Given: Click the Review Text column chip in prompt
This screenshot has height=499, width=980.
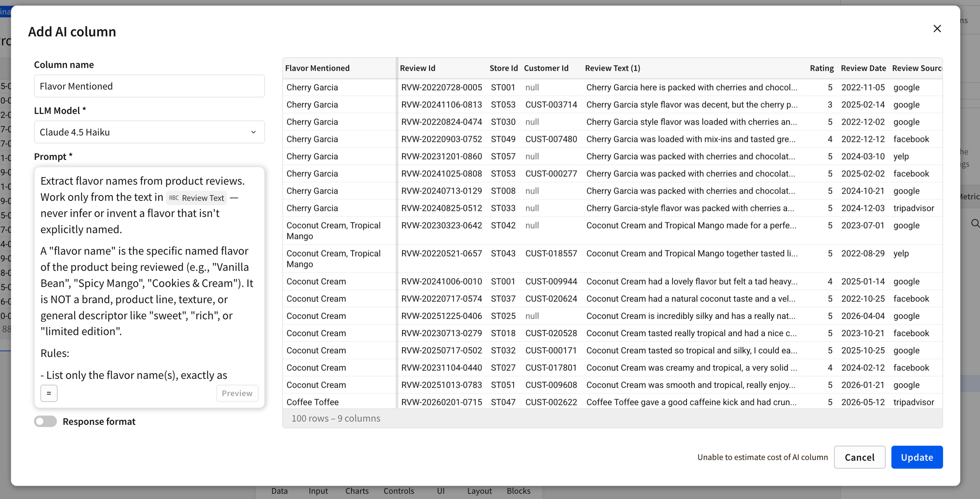Looking at the screenshot, I should click(x=197, y=198).
